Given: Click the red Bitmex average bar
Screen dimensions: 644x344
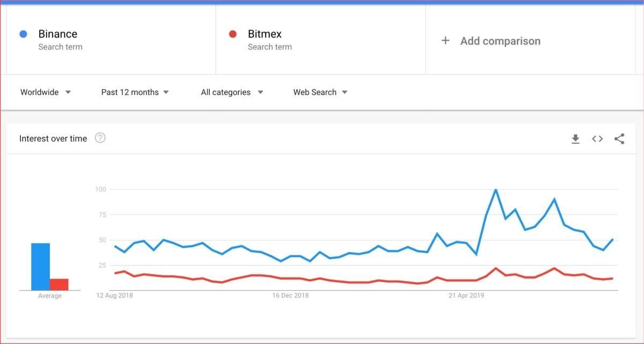Looking at the screenshot, I should 59,284.
